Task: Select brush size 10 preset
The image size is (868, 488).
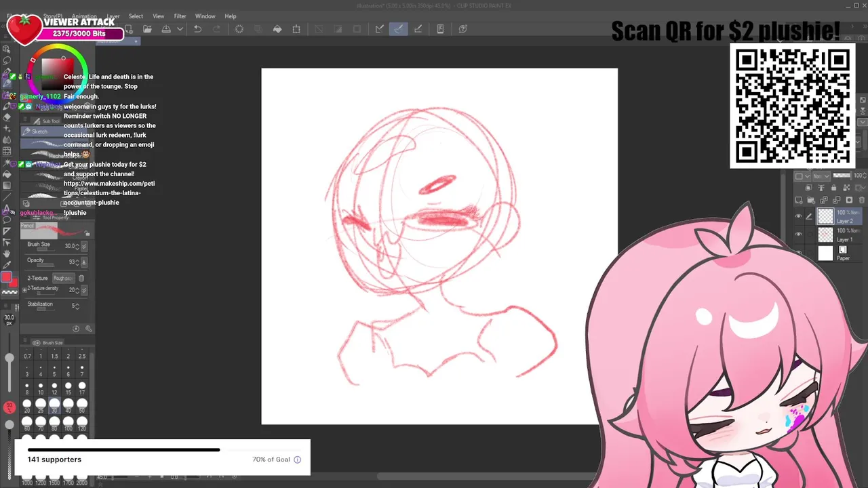Action: point(41,388)
